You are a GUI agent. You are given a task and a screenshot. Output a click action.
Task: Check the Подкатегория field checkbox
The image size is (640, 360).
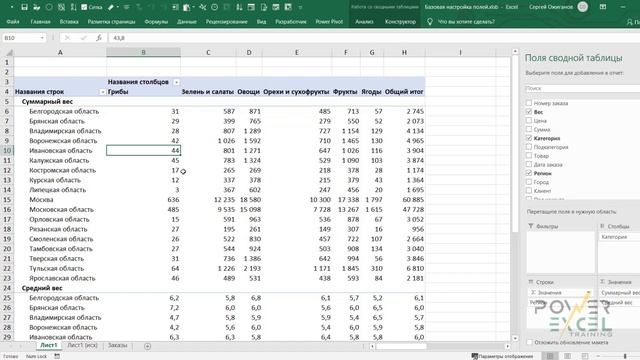coord(529,147)
